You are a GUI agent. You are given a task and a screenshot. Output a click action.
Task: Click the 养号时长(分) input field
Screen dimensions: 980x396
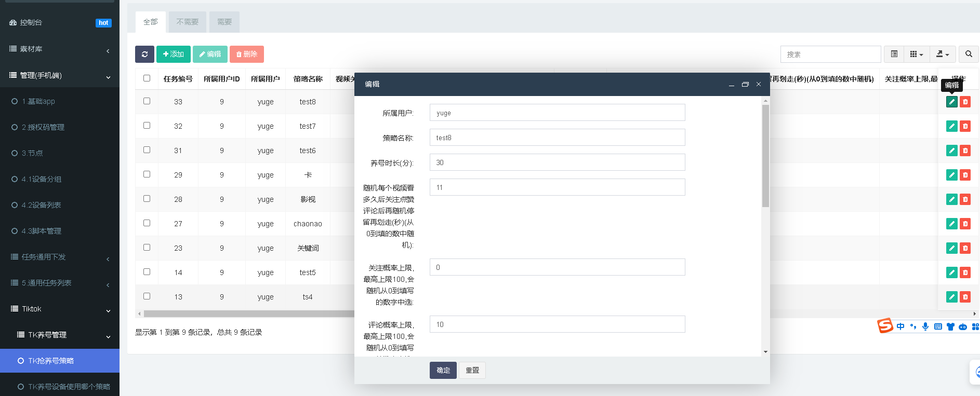point(557,162)
